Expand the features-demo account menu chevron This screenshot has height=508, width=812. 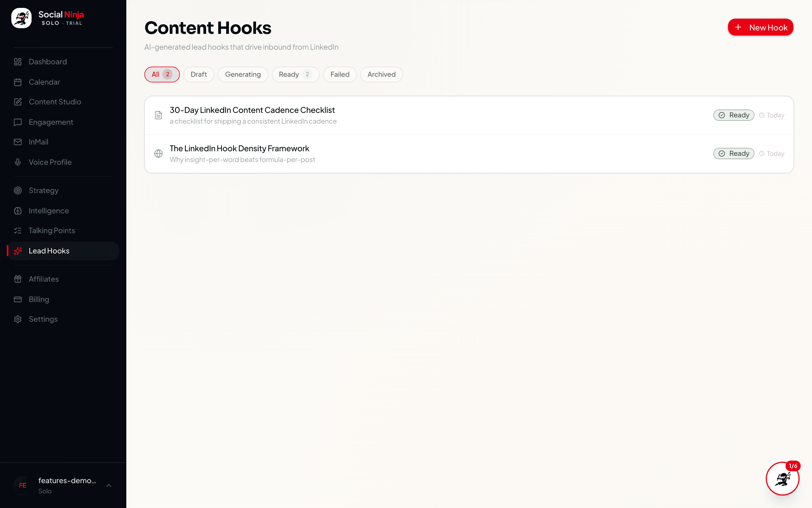pyautogui.click(x=109, y=485)
